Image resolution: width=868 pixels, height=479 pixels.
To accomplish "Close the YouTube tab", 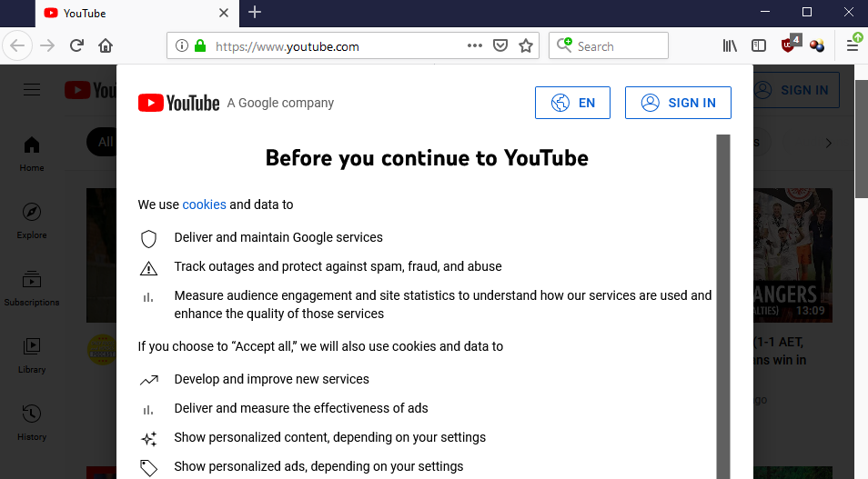I will click(224, 13).
